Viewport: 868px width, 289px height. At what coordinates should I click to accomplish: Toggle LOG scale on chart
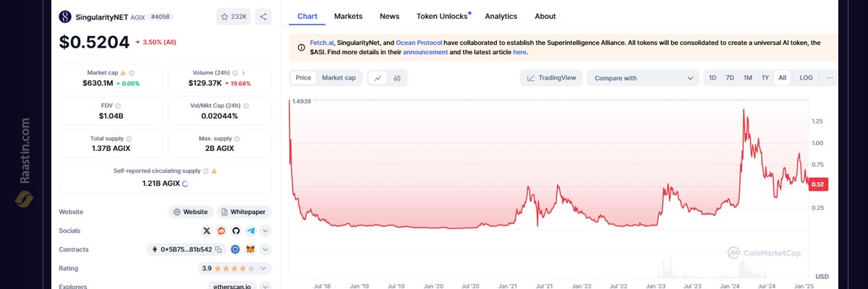pyautogui.click(x=806, y=78)
